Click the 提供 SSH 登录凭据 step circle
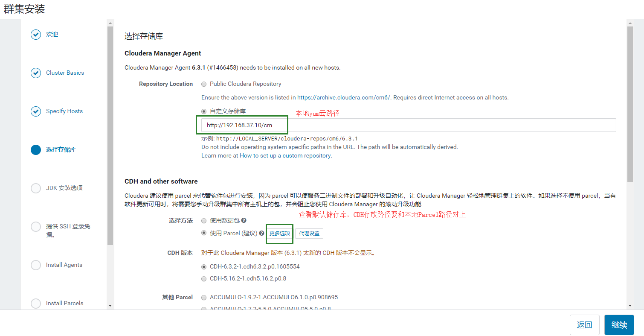 click(36, 227)
